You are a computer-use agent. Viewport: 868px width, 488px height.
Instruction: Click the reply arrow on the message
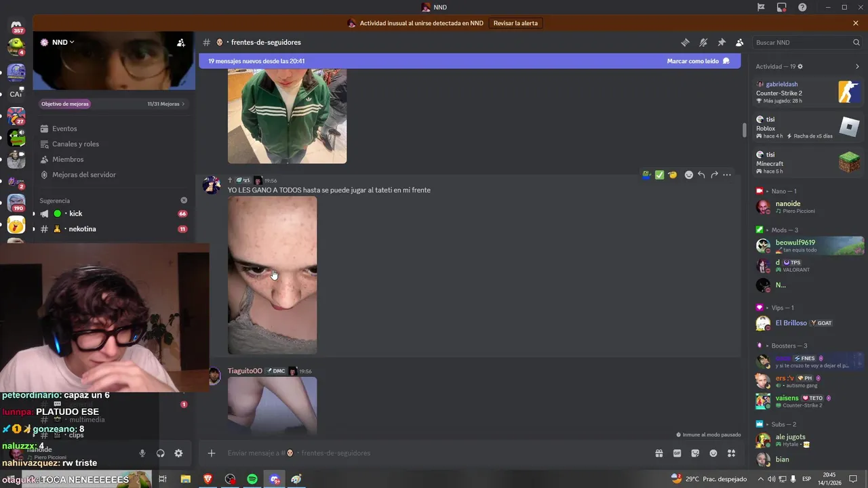coord(701,175)
